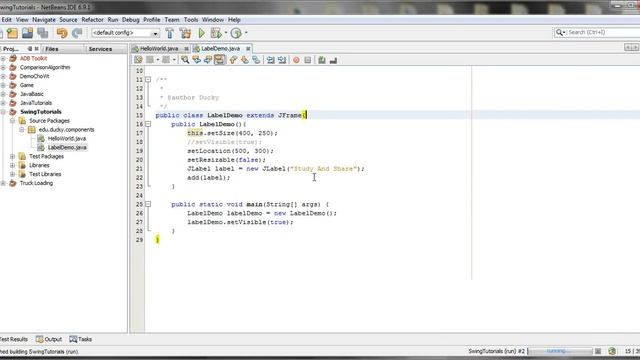Screen dimensions: 640x360
Task: Open editor Forward history dropdown arrow
Action: [174, 60]
